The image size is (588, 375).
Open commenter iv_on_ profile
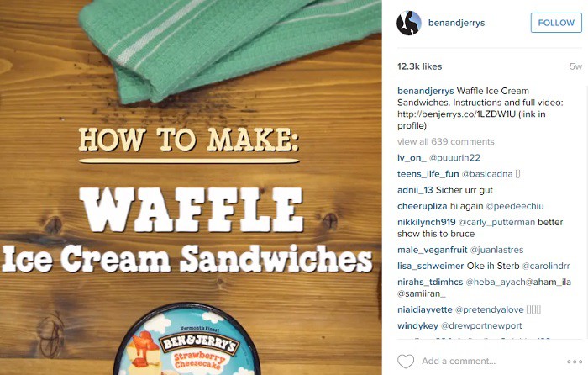coord(412,158)
